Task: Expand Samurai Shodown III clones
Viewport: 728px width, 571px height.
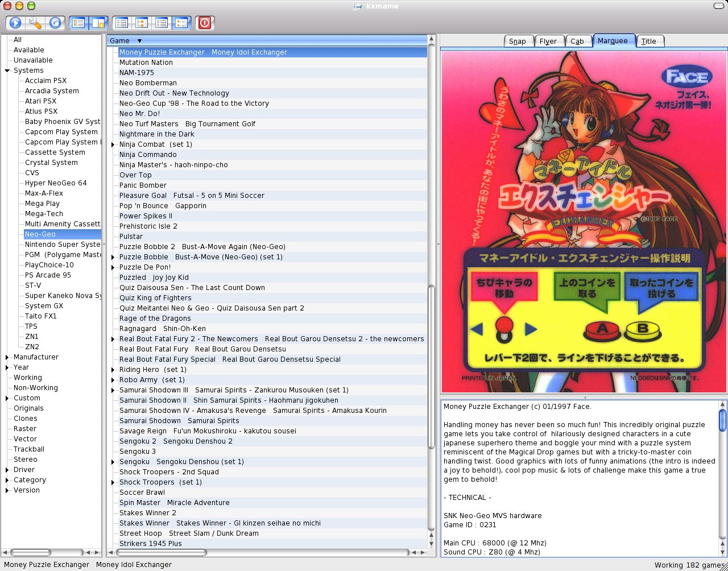Action: pos(113,390)
